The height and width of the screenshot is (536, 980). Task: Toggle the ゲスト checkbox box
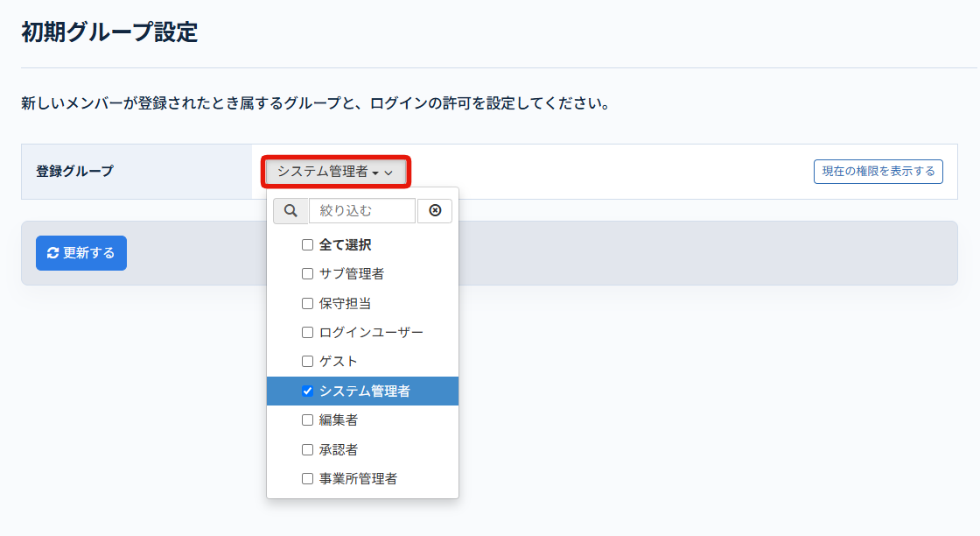(307, 362)
